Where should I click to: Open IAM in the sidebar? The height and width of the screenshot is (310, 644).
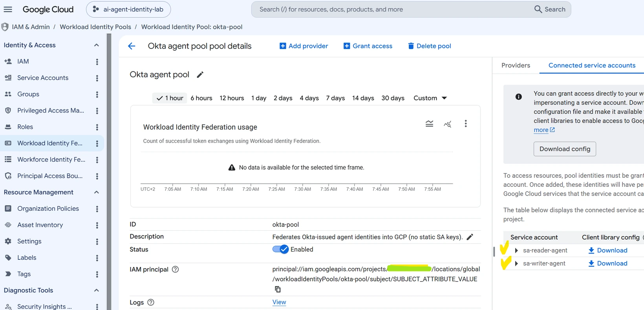[x=23, y=62]
